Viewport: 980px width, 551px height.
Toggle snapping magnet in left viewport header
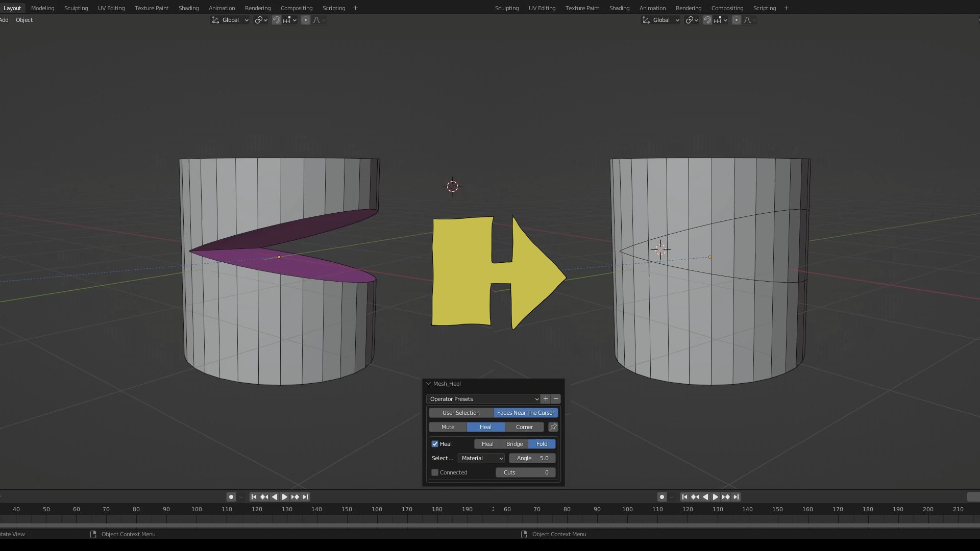[x=276, y=20]
